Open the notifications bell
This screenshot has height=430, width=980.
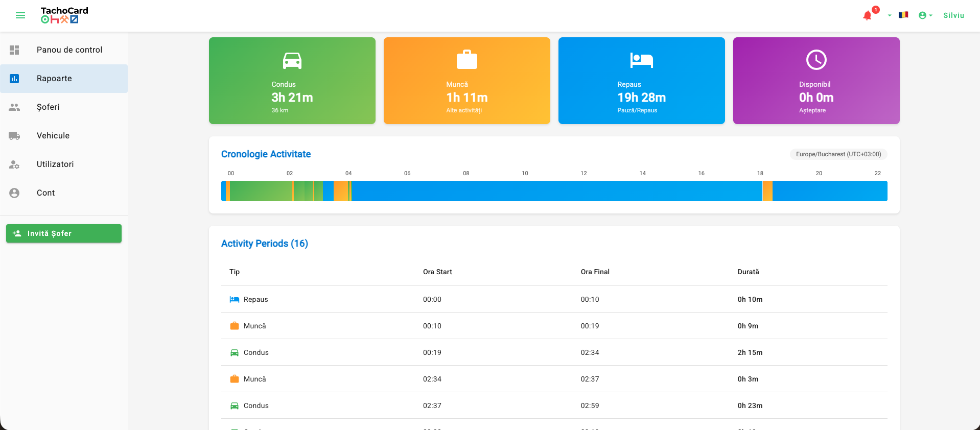click(867, 16)
